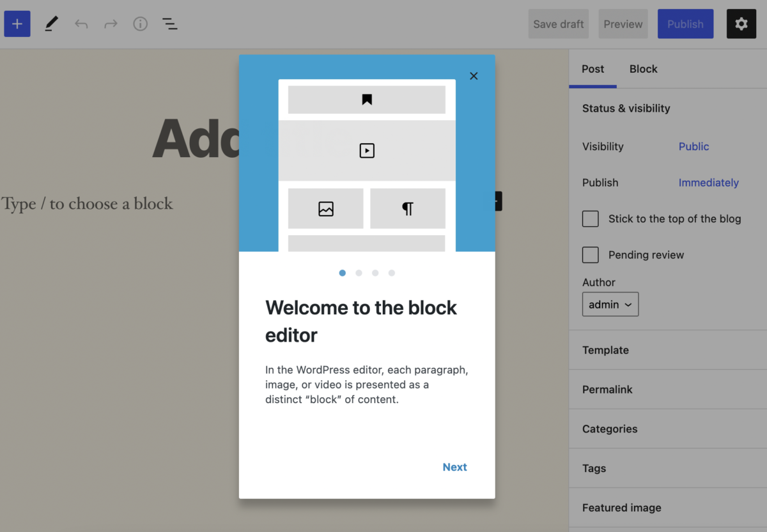Viewport: 767px width, 532px height.
Task: Redo the last change
Action: 110,24
